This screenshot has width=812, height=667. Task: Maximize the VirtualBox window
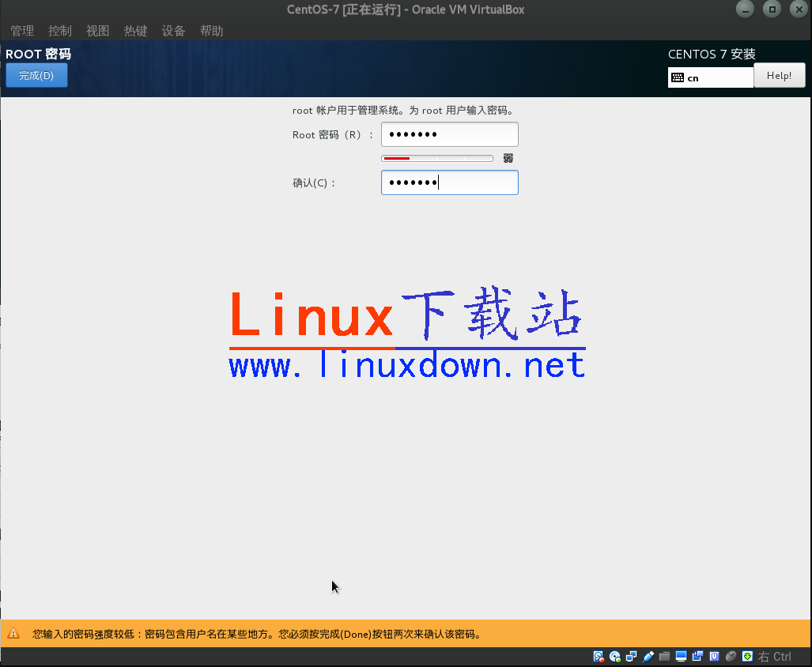tap(772, 9)
